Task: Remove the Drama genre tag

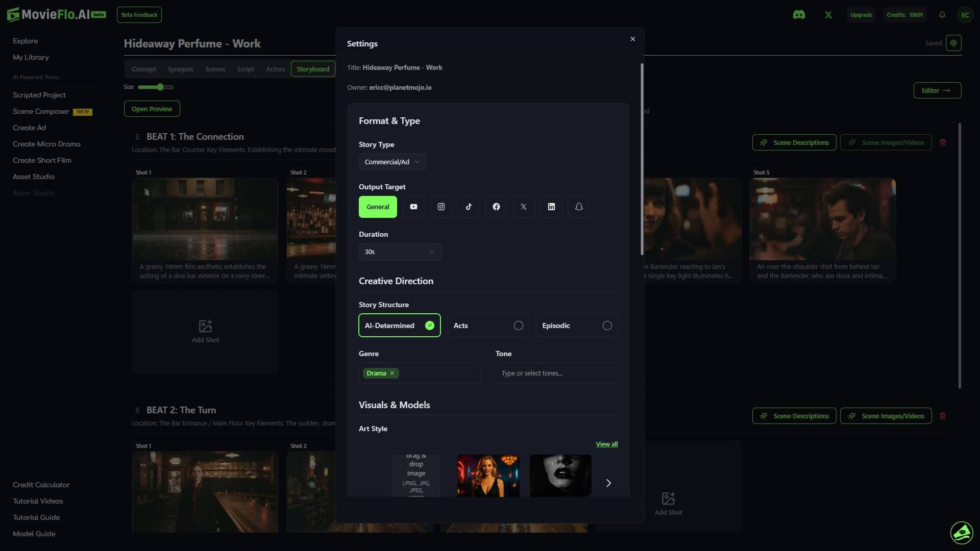Action: click(393, 373)
